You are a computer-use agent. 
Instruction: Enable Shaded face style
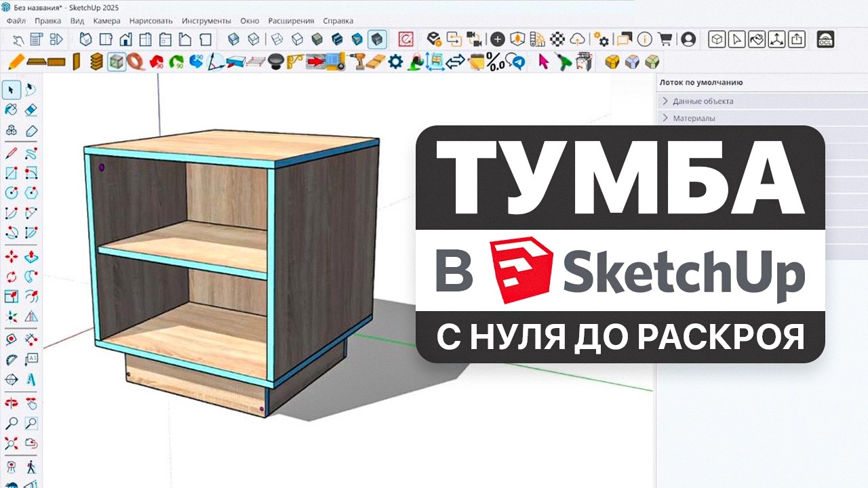click(317, 39)
